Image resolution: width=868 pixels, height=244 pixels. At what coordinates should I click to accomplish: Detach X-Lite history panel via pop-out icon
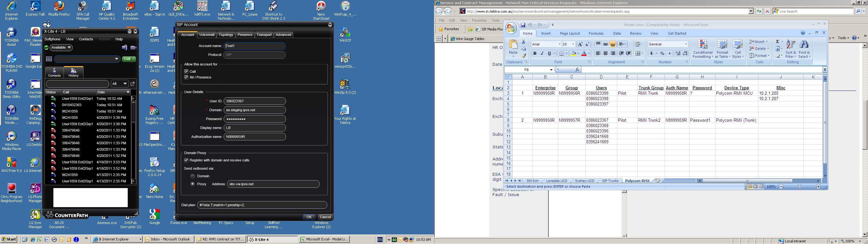133,84
